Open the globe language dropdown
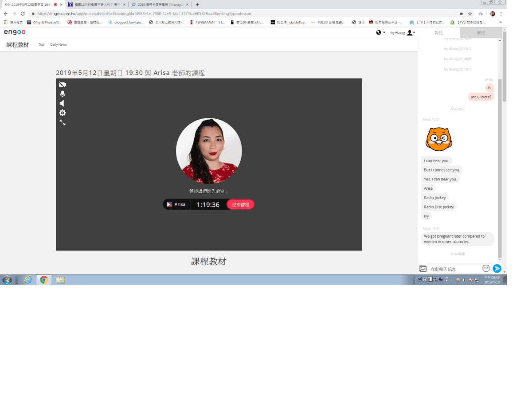The height and width of the screenshot is (399, 532). [380, 32]
